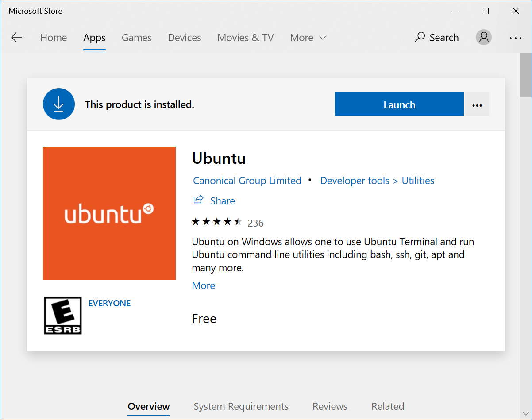
Task: Minimize the Microsoft Store window
Action: [x=455, y=11]
